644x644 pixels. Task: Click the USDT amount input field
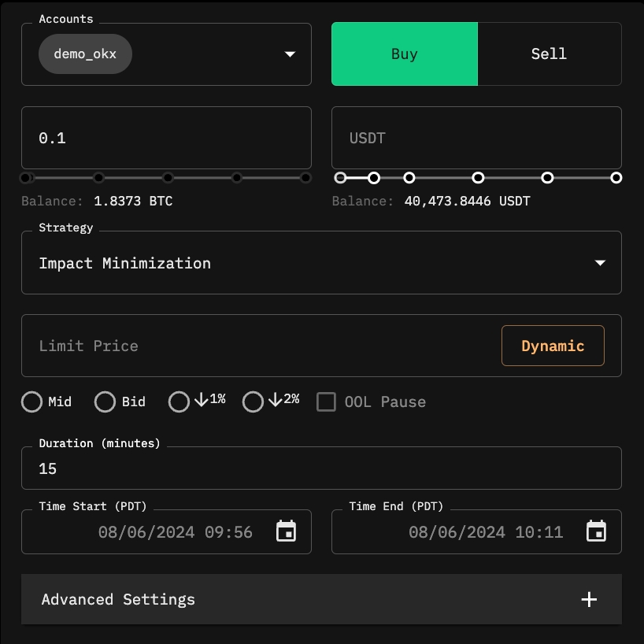pyautogui.click(x=476, y=138)
